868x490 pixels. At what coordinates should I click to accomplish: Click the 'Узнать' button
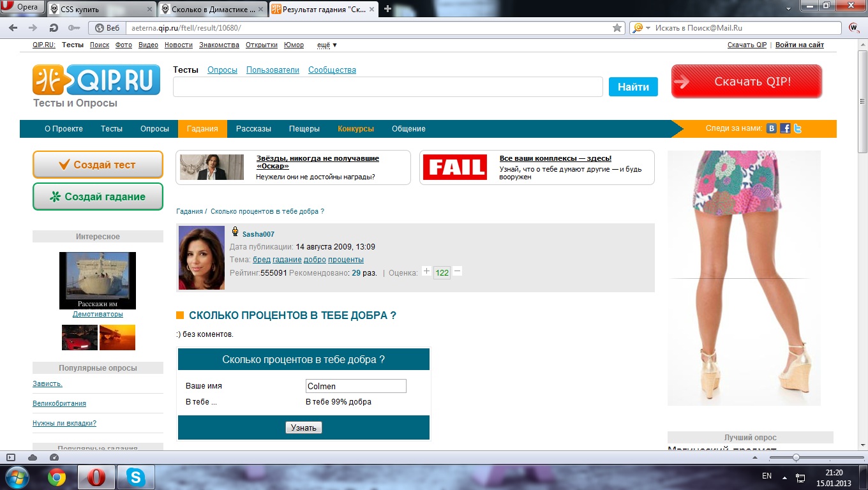click(304, 427)
